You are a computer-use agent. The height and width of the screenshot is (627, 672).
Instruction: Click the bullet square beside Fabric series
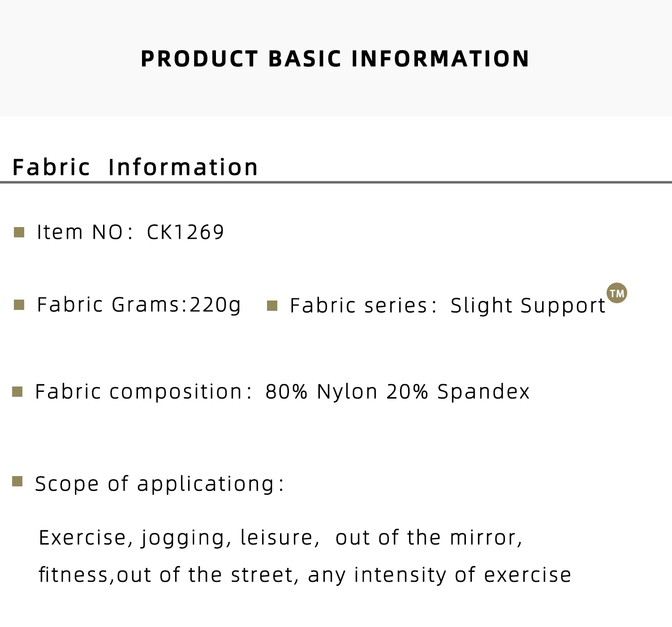[x=272, y=305]
